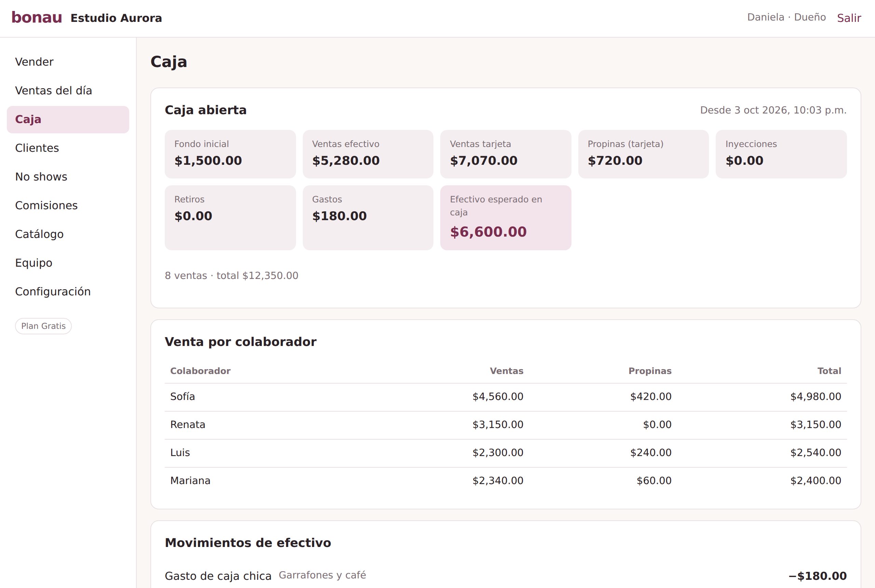The width and height of the screenshot is (875, 588).
Task: Click the Ventas column header
Action: point(507,371)
